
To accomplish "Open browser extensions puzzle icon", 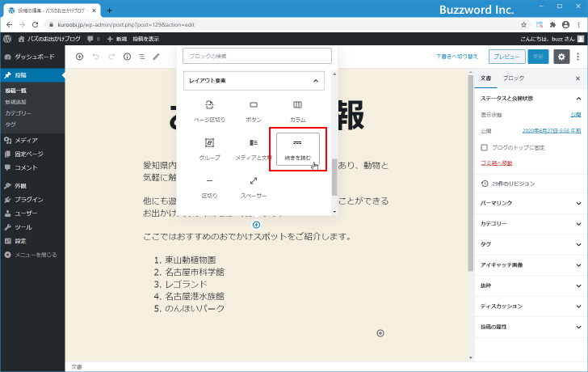I will (552, 25).
